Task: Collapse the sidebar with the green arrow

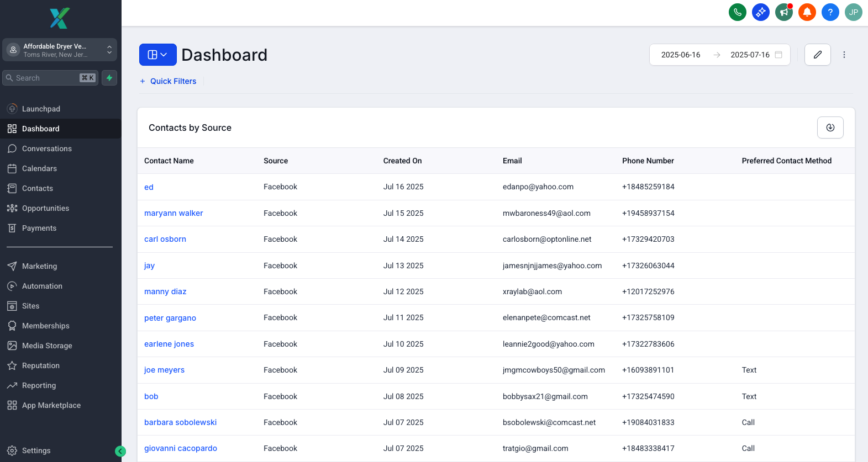Action: coord(120,452)
